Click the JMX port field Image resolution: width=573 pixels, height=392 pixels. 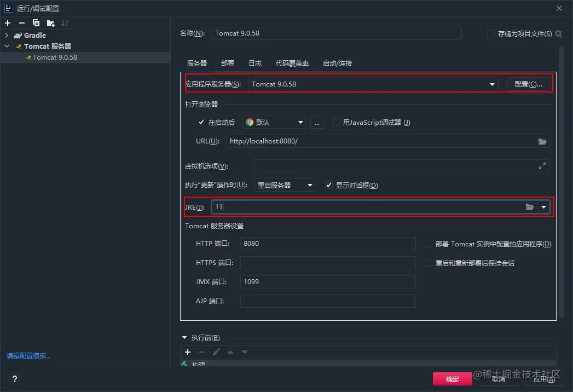pyautogui.click(x=328, y=282)
